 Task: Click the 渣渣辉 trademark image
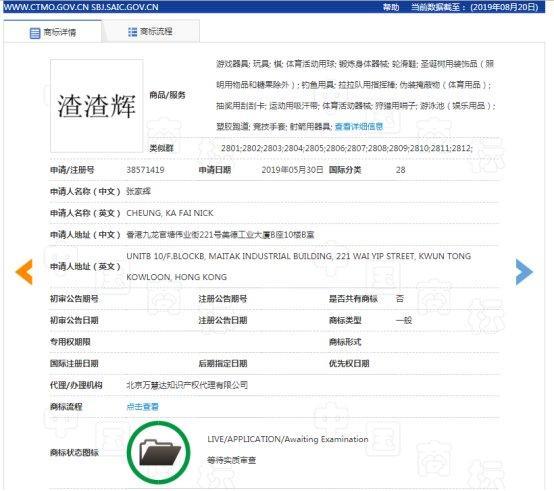(x=97, y=106)
